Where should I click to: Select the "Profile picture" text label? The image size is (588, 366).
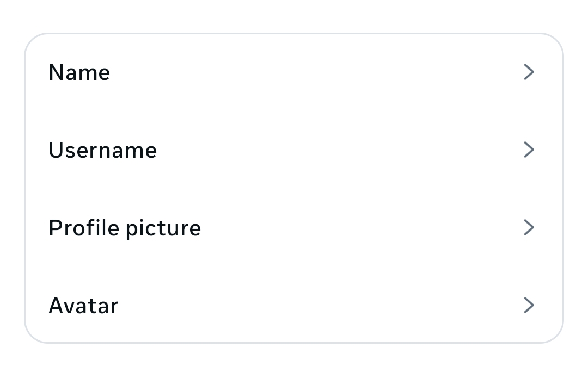point(125,228)
